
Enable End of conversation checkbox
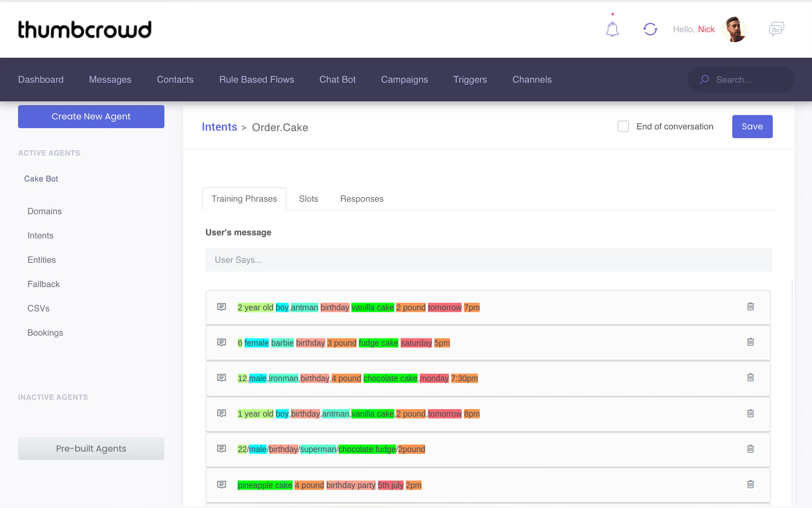pyautogui.click(x=623, y=127)
